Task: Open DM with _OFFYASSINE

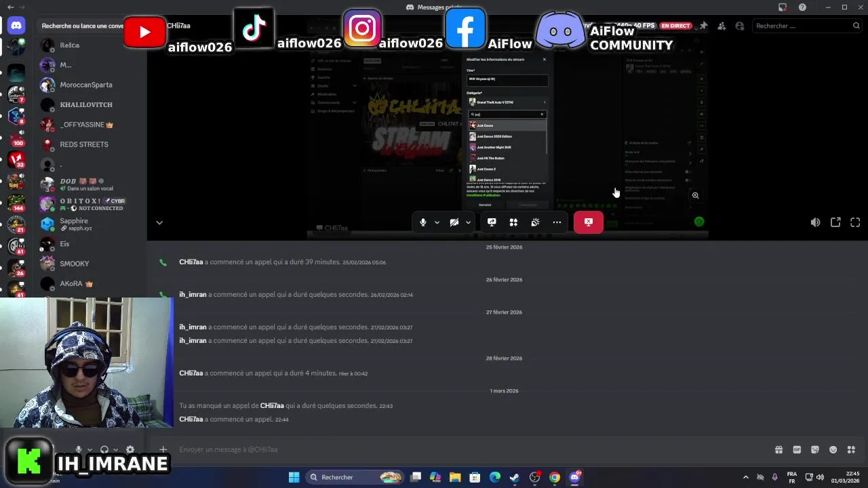Action: 90,125
